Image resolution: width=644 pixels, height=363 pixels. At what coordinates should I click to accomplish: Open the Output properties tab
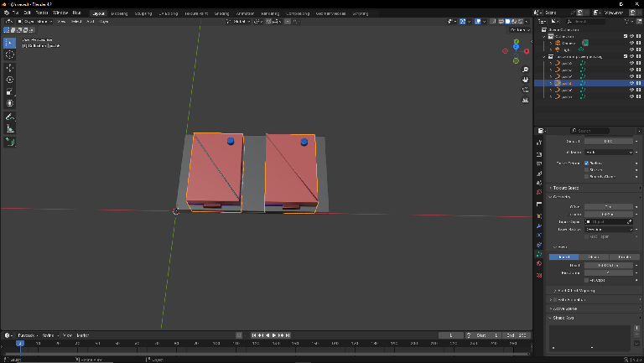pyautogui.click(x=539, y=164)
